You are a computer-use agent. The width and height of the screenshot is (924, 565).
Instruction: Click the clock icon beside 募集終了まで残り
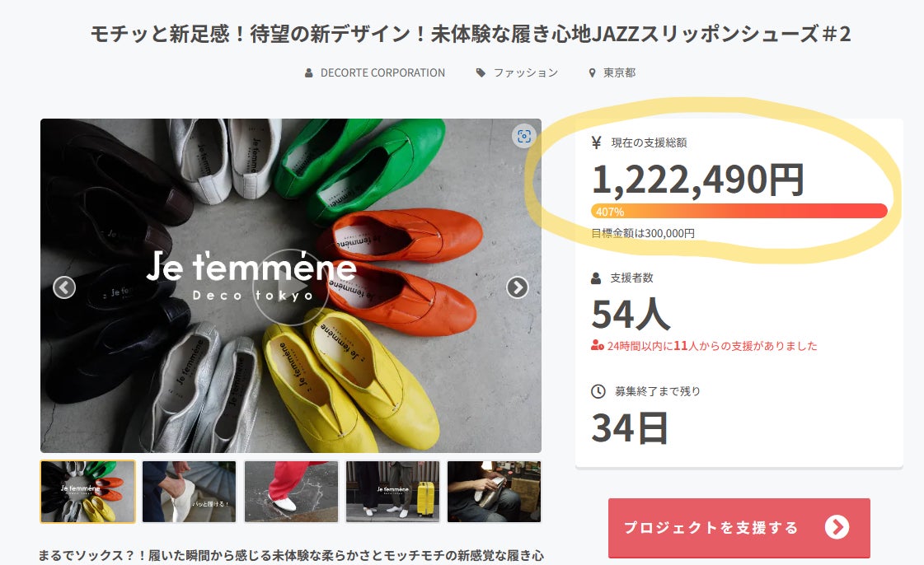[x=598, y=391]
